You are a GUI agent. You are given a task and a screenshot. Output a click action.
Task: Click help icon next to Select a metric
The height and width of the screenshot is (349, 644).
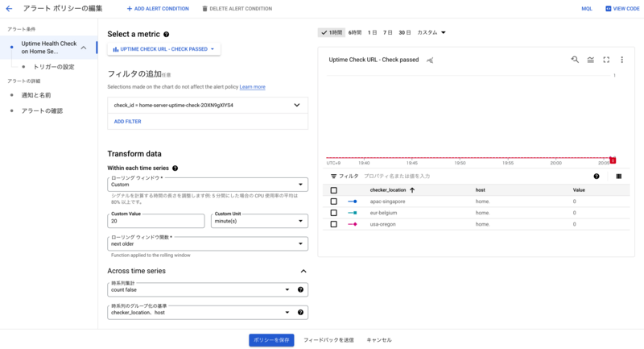point(167,35)
